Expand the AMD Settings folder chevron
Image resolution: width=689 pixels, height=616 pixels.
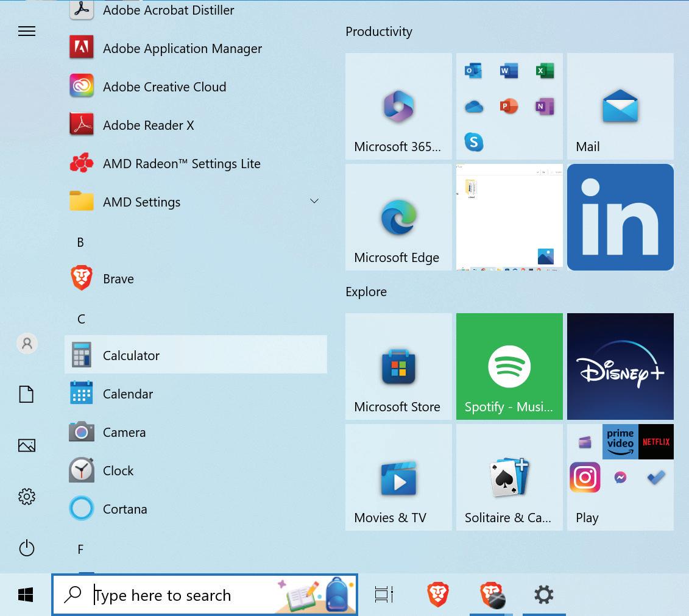(x=314, y=201)
